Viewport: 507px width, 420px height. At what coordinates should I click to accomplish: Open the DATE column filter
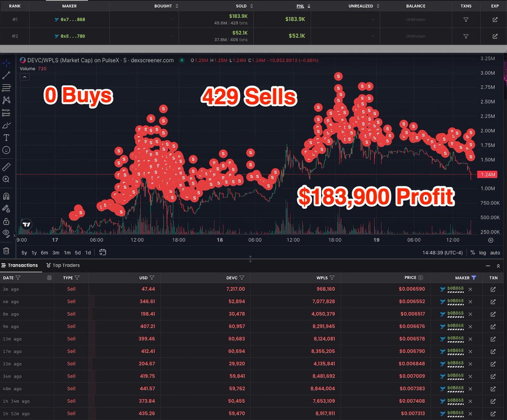point(18,278)
